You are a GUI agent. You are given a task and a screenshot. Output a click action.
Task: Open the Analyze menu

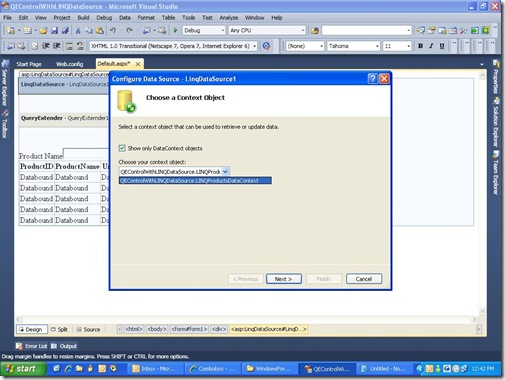[229, 17]
